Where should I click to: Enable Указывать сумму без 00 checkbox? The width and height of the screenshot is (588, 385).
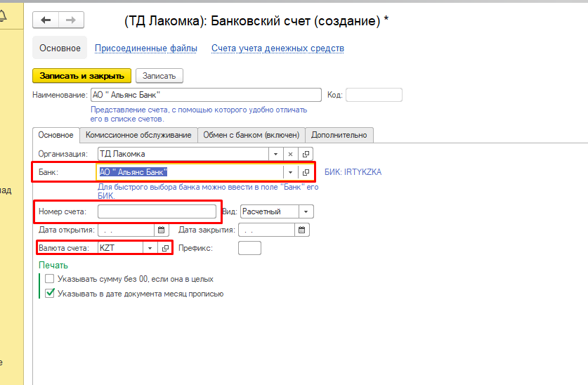tap(49, 278)
